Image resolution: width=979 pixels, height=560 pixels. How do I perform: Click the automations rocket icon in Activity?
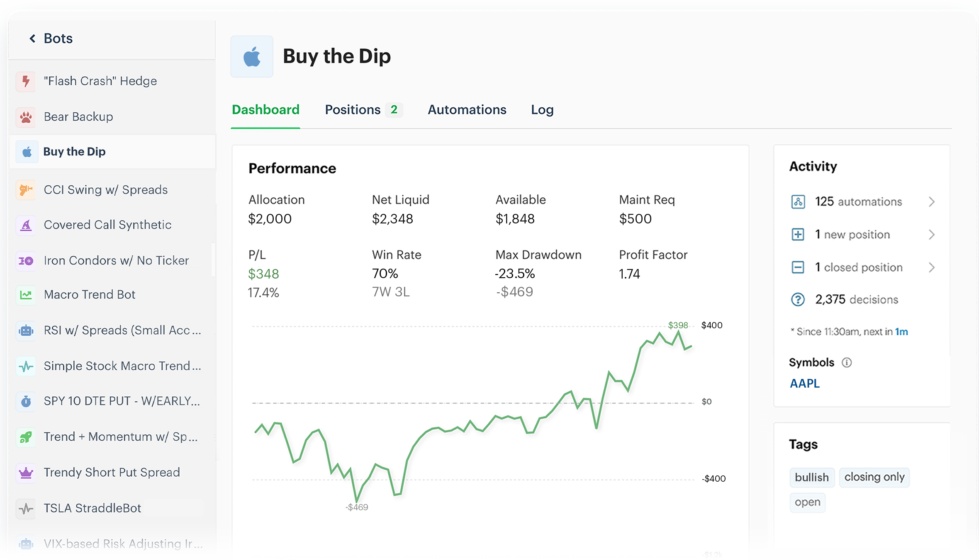tap(798, 202)
